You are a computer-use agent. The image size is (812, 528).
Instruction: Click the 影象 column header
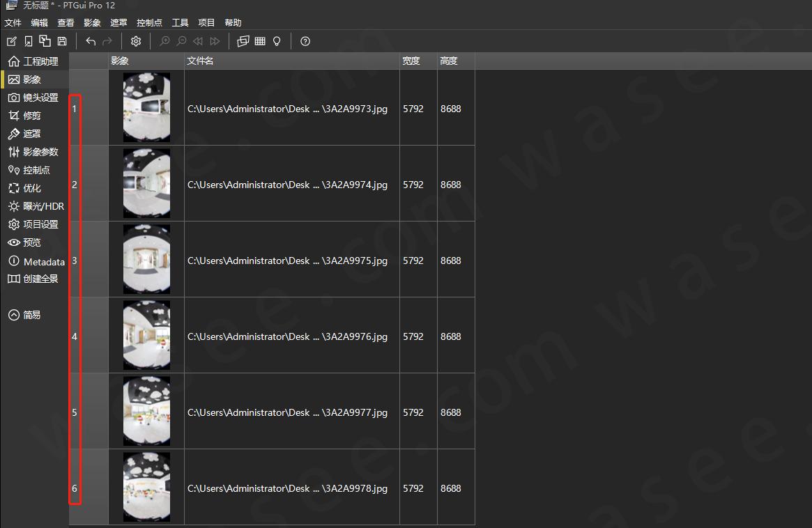coord(146,61)
